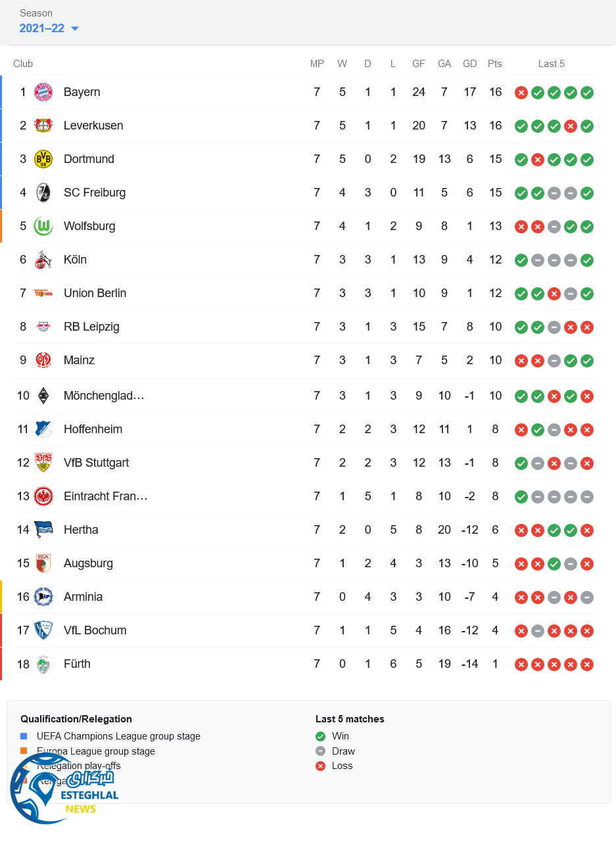Click the Hertha flag logo

[43, 530]
